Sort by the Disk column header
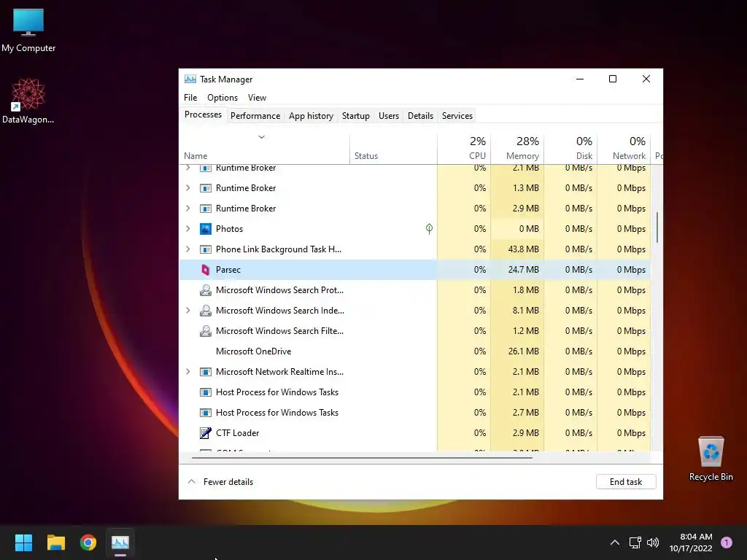747x560 pixels. point(570,149)
